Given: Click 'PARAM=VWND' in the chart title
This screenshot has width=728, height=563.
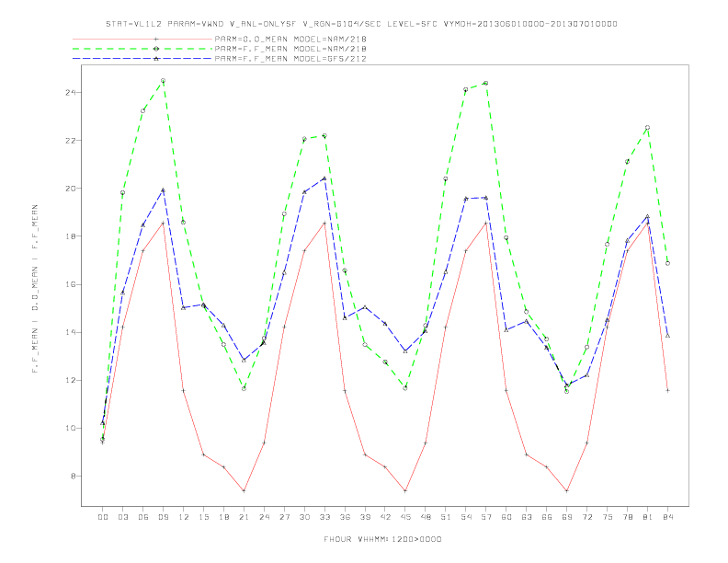Looking at the screenshot, I should 196,24.
